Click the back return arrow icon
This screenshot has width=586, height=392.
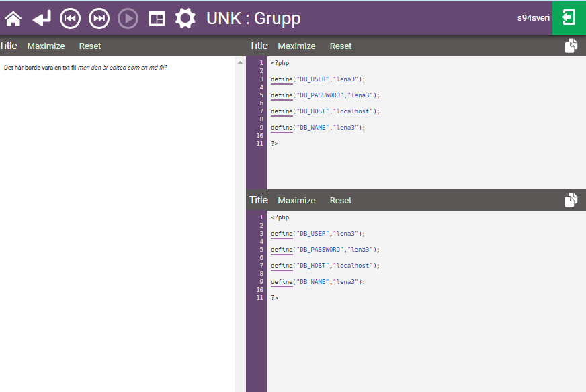pyautogui.click(x=42, y=18)
